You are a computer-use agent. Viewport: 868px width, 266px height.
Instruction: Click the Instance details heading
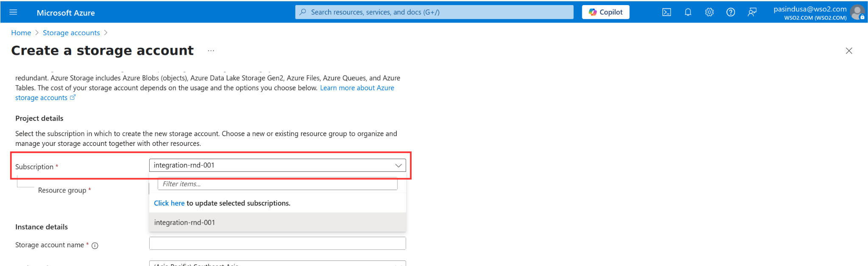pyautogui.click(x=42, y=227)
